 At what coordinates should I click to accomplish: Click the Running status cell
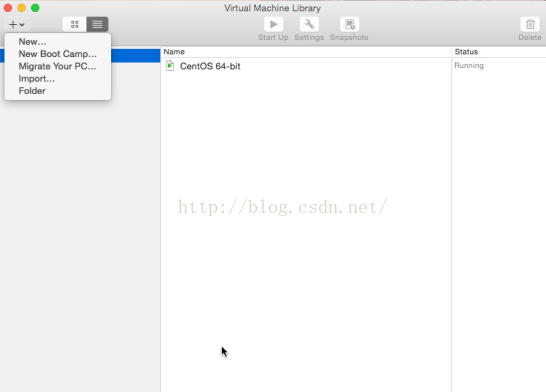[x=469, y=65]
